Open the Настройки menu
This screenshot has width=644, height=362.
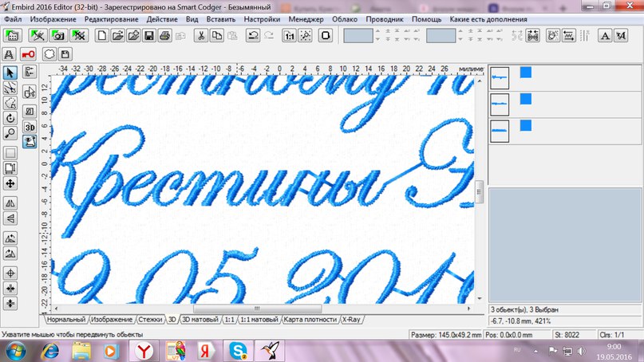tap(263, 18)
